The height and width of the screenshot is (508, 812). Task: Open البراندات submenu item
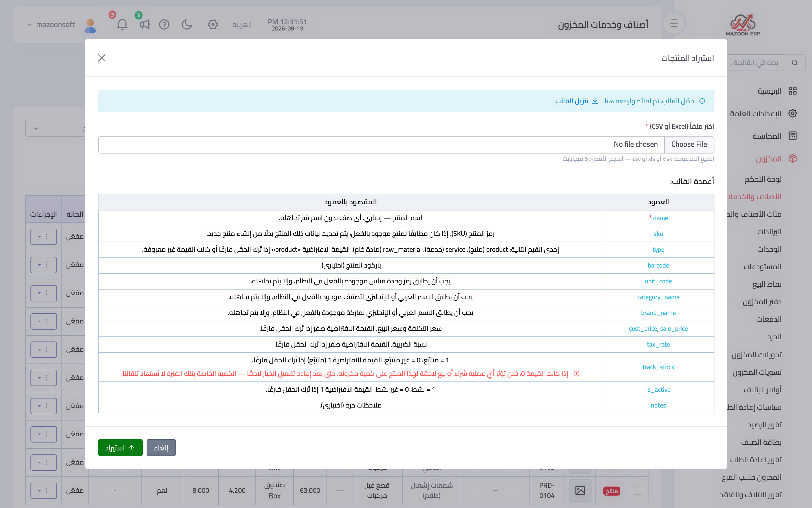click(769, 231)
